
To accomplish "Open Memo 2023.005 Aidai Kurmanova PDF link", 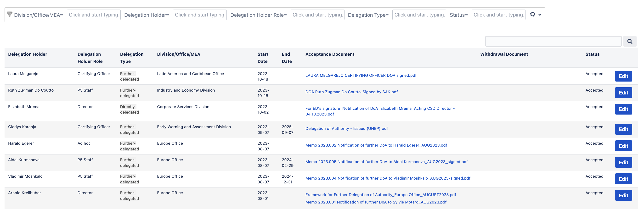I will [386, 162].
